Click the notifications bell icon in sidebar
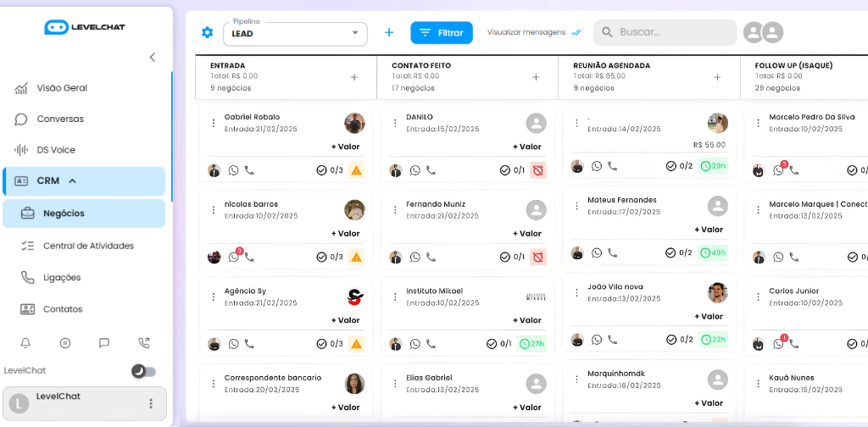This screenshot has width=868, height=427. (25, 343)
